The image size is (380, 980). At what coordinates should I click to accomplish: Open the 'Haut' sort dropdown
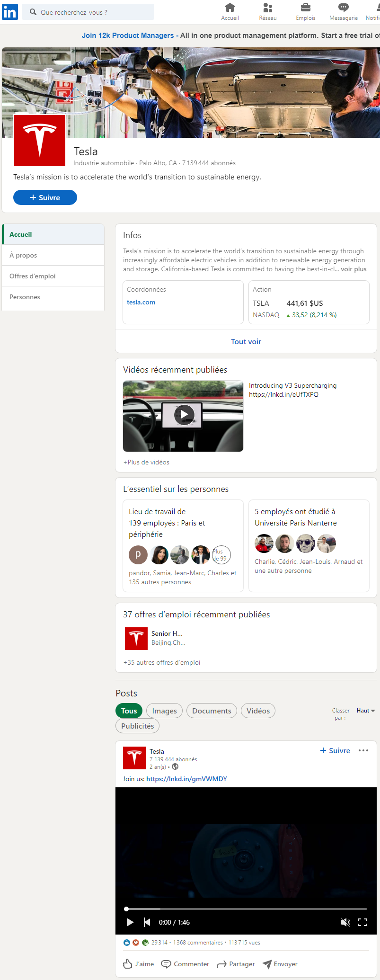366,711
